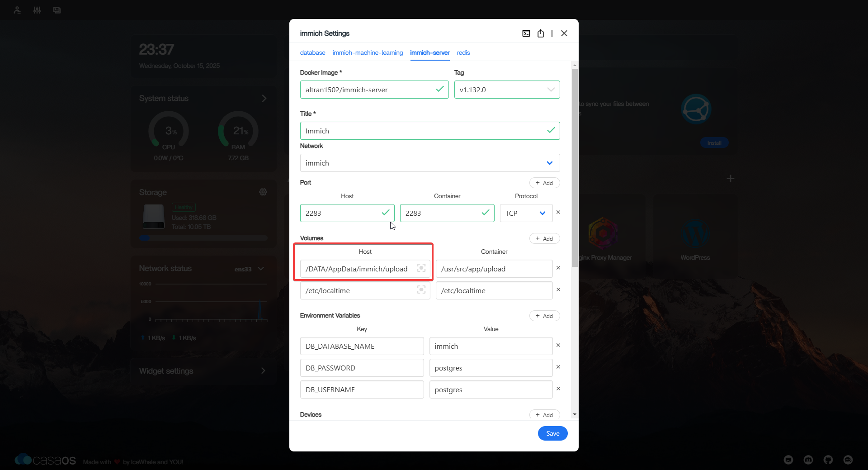Click the settings dialog vertical scrollbar
The width and height of the screenshot is (868, 470).
point(575,167)
